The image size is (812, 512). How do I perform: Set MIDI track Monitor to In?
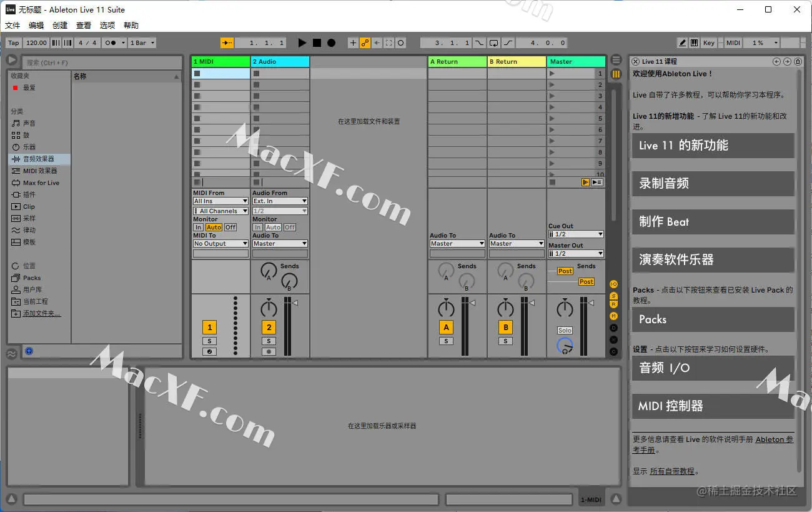tap(198, 228)
